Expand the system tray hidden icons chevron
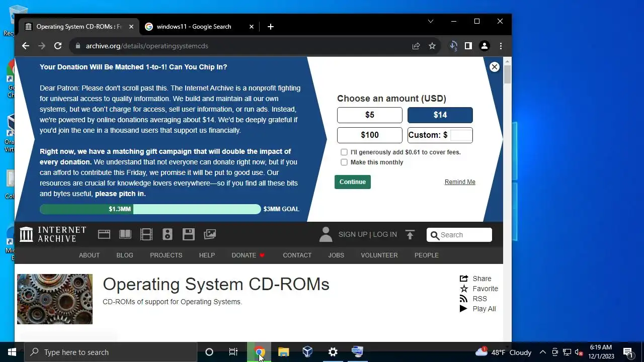 [x=542, y=352]
